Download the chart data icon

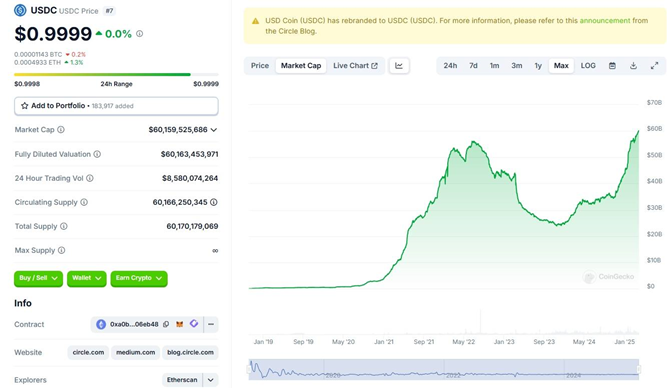pos(633,66)
